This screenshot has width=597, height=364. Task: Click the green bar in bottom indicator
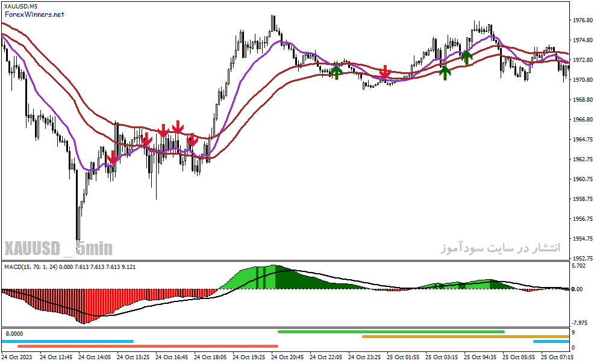(391, 332)
